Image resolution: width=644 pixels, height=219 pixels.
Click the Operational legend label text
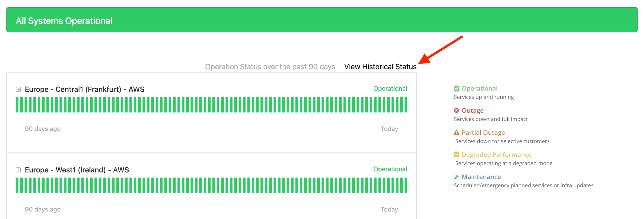click(x=479, y=88)
